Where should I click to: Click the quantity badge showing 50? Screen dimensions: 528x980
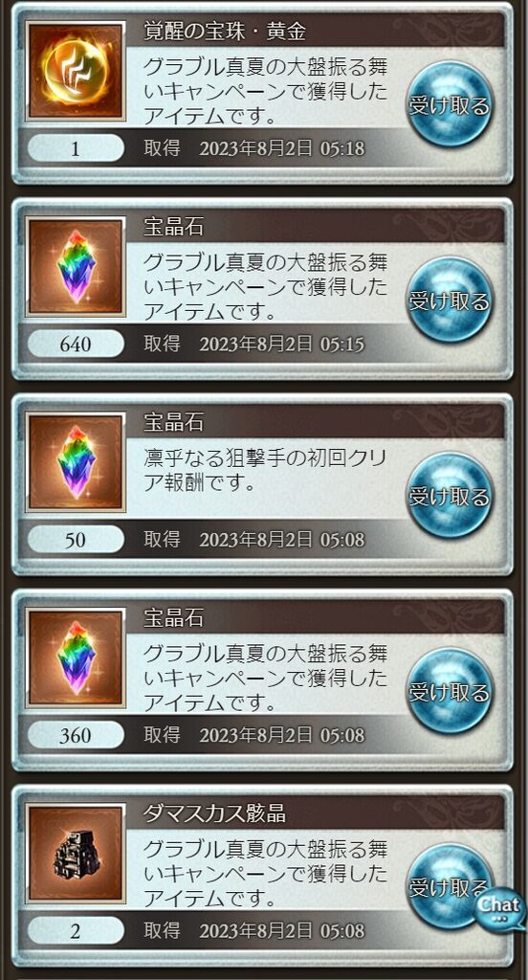(x=76, y=540)
